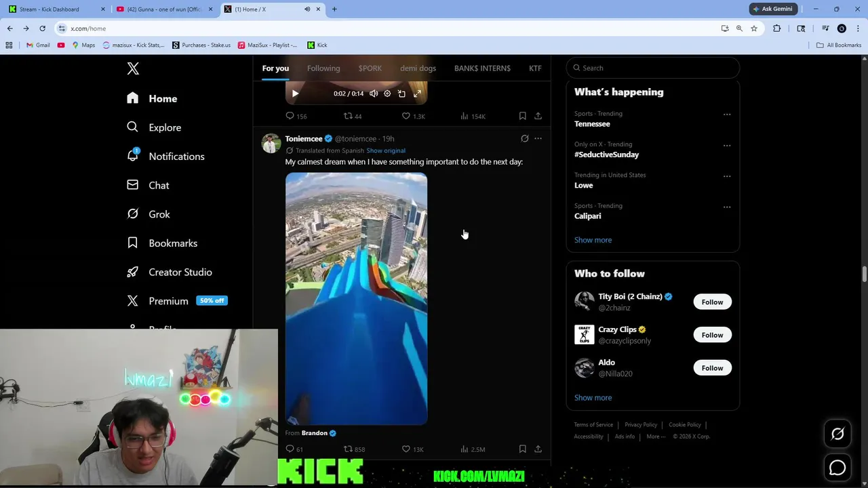Viewport: 868px width, 488px height.
Task: Toggle picture-in-picture on the top video
Action: point(401,94)
